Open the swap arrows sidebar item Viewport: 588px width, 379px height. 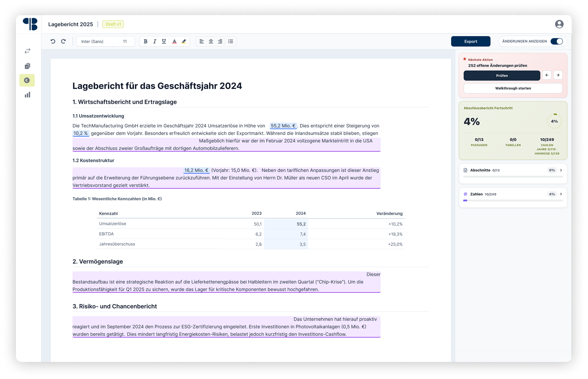[x=27, y=51]
